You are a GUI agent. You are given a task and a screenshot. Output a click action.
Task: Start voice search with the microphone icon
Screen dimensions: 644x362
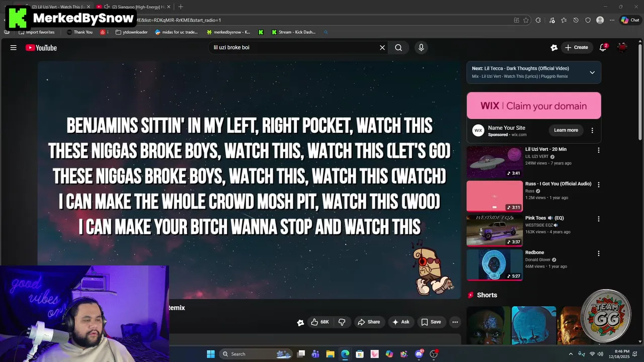click(421, 48)
